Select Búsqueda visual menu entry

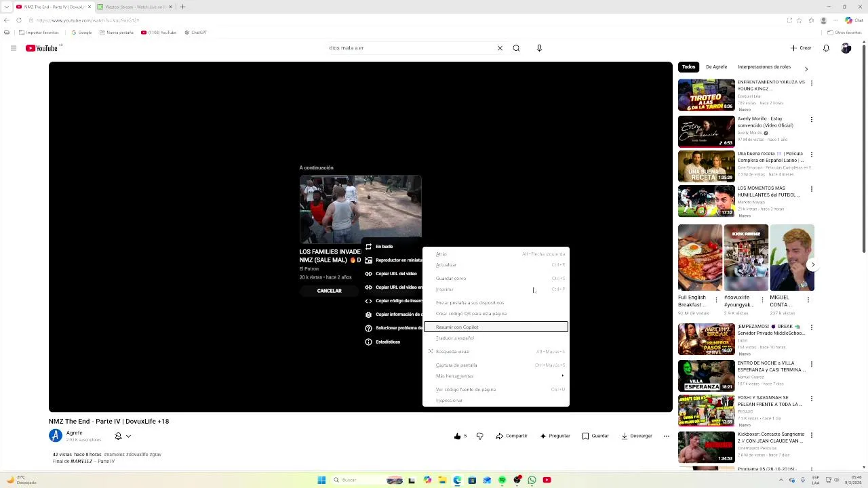[x=496, y=352]
